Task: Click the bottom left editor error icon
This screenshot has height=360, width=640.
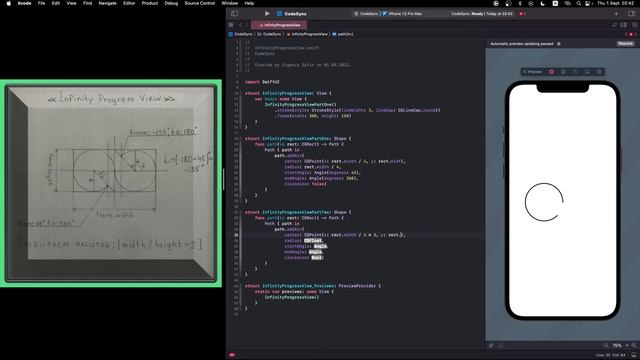Action: click(x=232, y=355)
